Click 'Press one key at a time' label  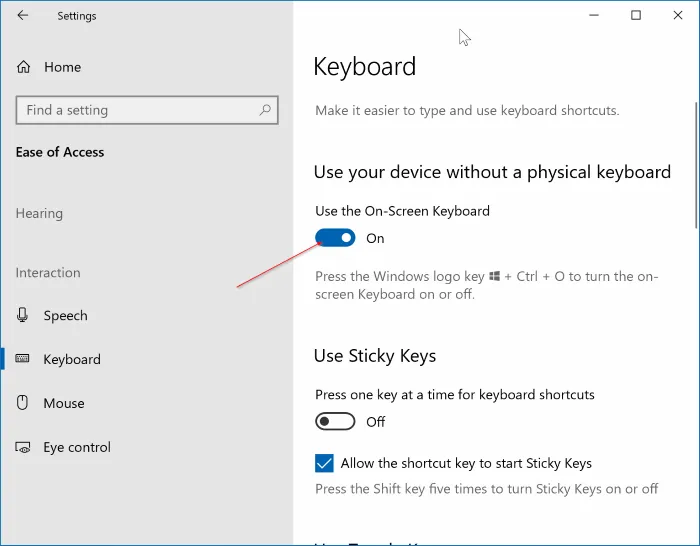455,395
